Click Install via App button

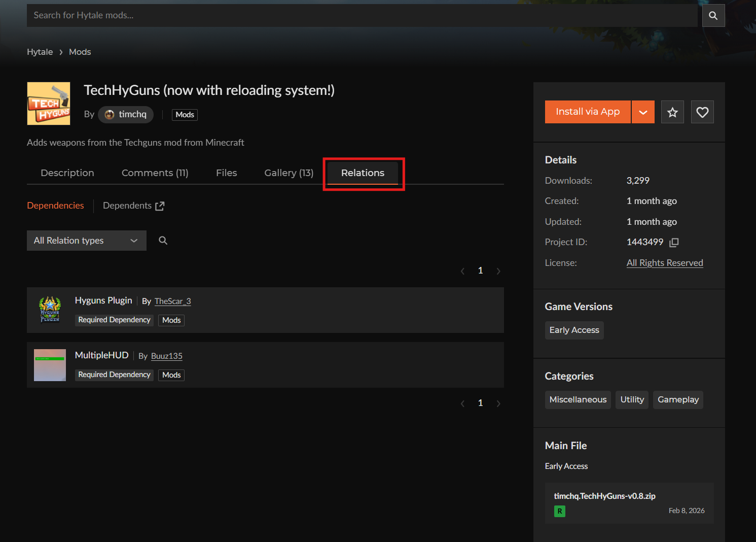[588, 112]
